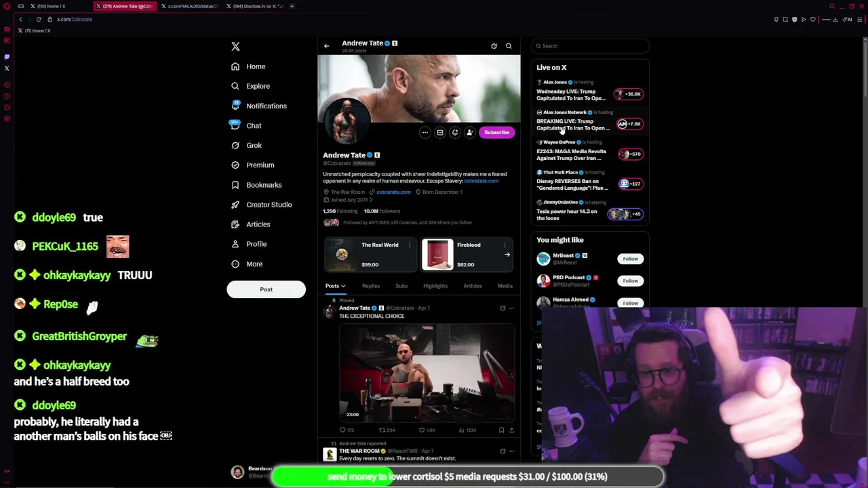The height and width of the screenshot is (488, 868).
Task: Switch to the Media tab
Action: (x=505, y=286)
